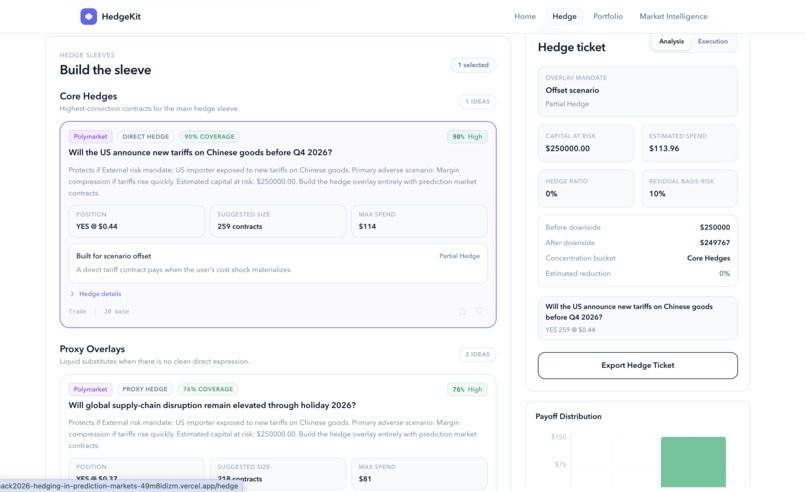Click the HedgeKit brand name

click(x=121, y=16)
